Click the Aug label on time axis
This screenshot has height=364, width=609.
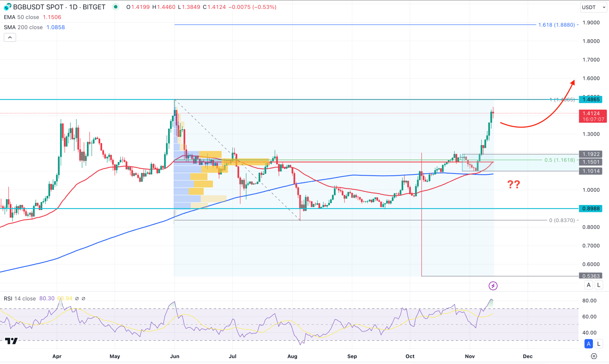(292, 356)
